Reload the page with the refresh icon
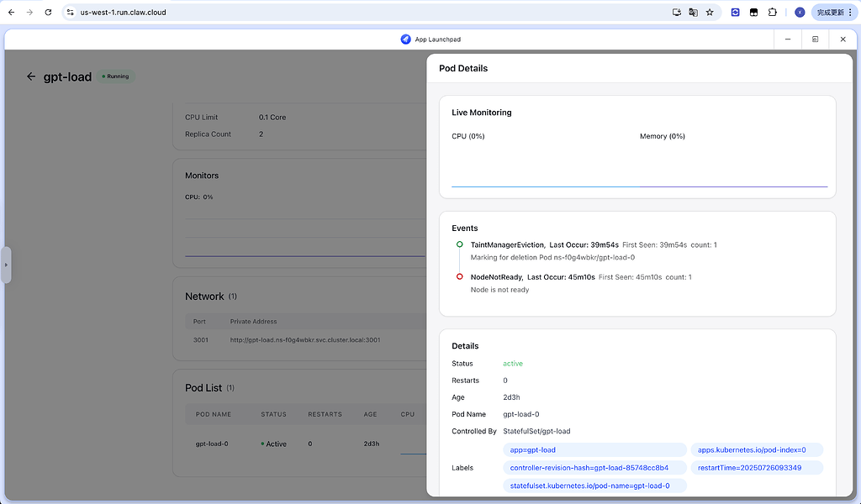 [48, 12]
